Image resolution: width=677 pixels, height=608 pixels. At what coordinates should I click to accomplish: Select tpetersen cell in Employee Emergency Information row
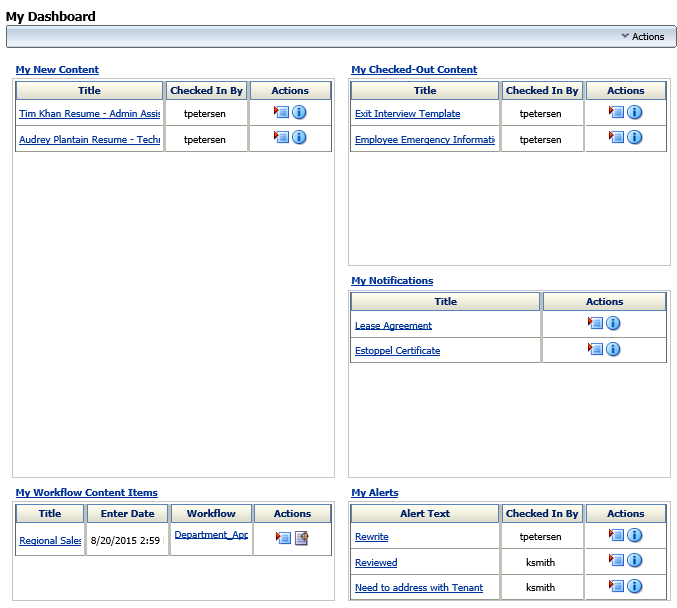(x=542, y=139)
